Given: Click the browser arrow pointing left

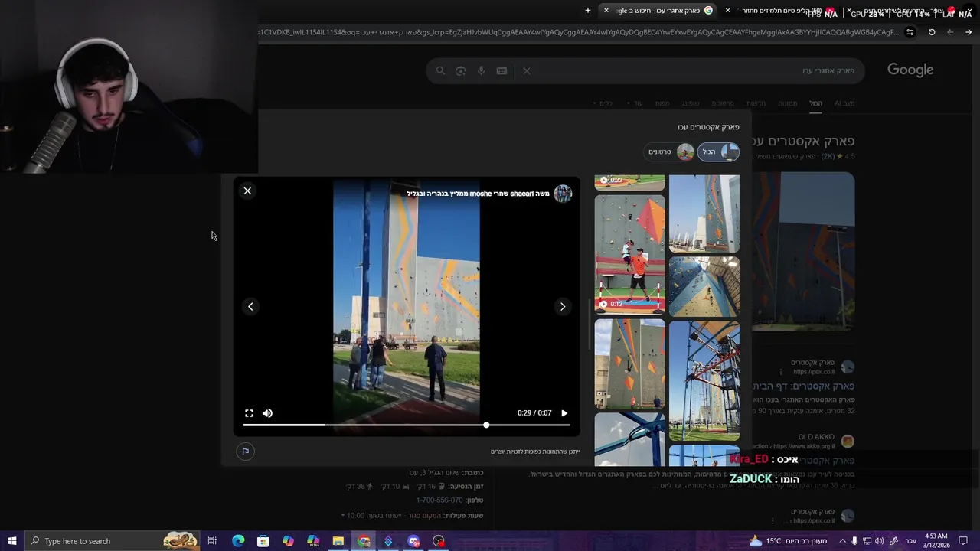Looking at the screenshot, I should (x=950, y=32).
